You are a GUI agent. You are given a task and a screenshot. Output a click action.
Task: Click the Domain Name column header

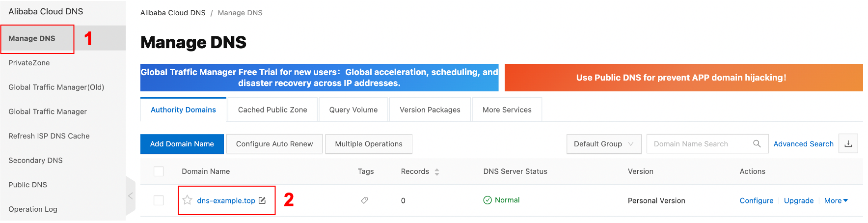(206, 171)
